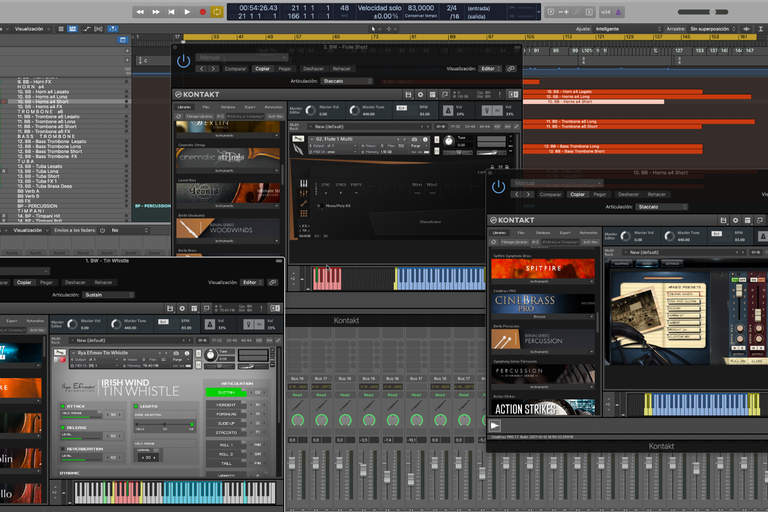
Task: Adjust master volume slider in control bar
Action: pyautogui.click(x=703, y=12)
